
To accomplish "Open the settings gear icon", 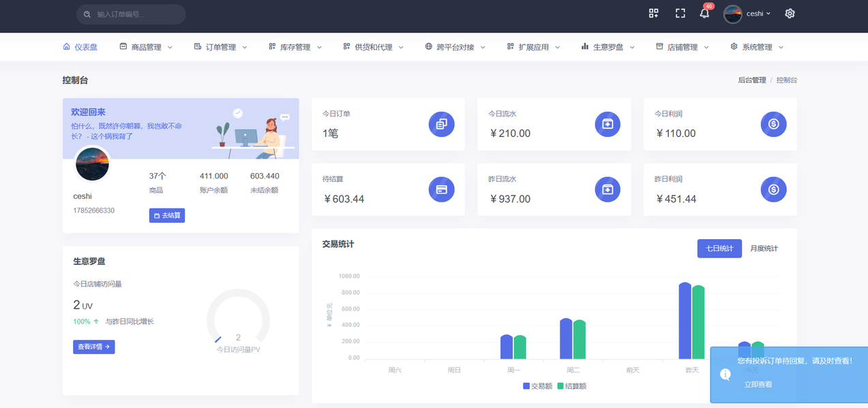I will pyautogui.click(x=790, y=14).
